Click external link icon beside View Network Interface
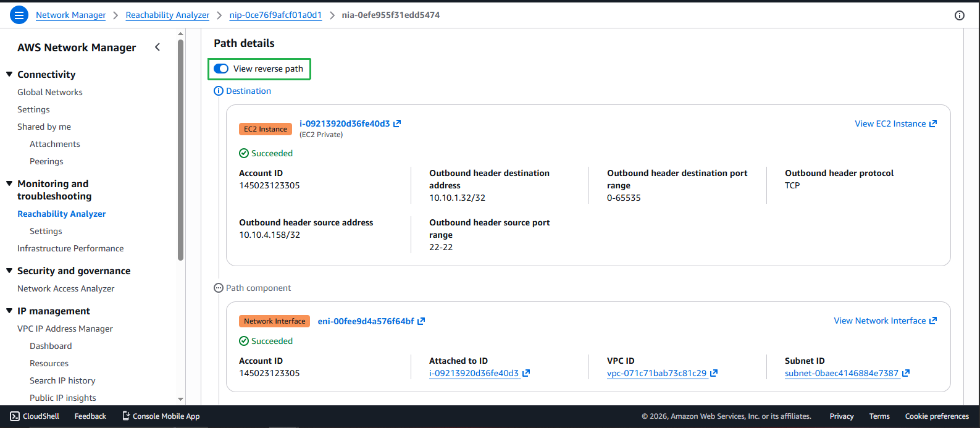Image resolution: width=980 pixels, height=428 pixels. tap(933, 321)
